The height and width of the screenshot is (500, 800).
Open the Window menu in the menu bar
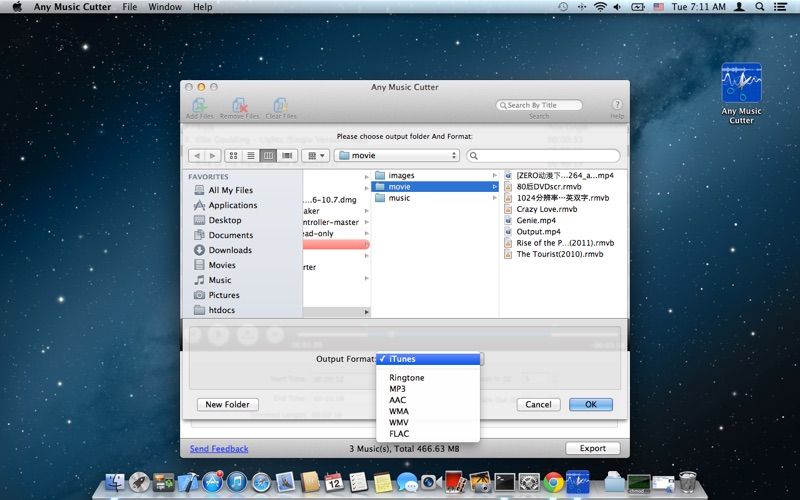tap(165, 7)
